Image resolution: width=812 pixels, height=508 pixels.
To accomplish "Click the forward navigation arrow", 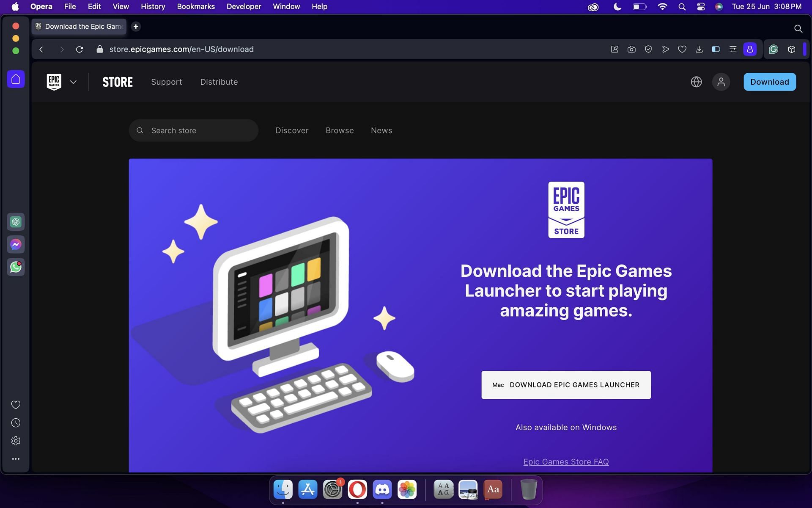I will coord(62,49).
